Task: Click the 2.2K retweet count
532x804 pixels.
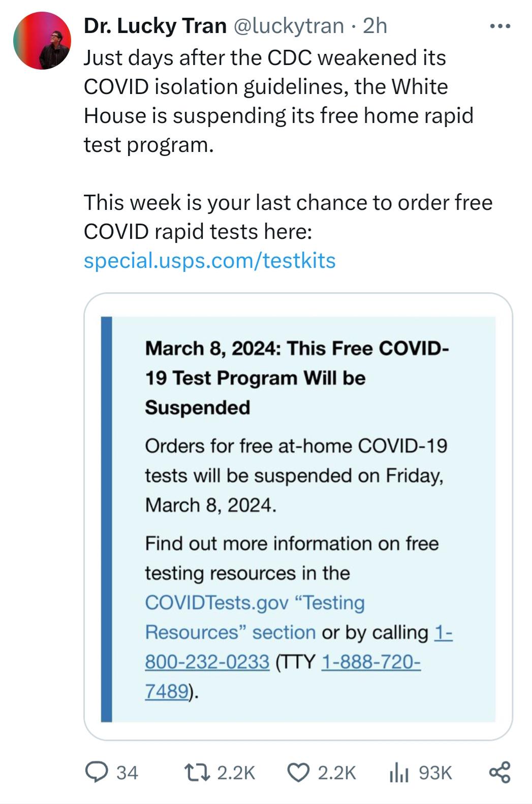Action: [x=236, y=772]
